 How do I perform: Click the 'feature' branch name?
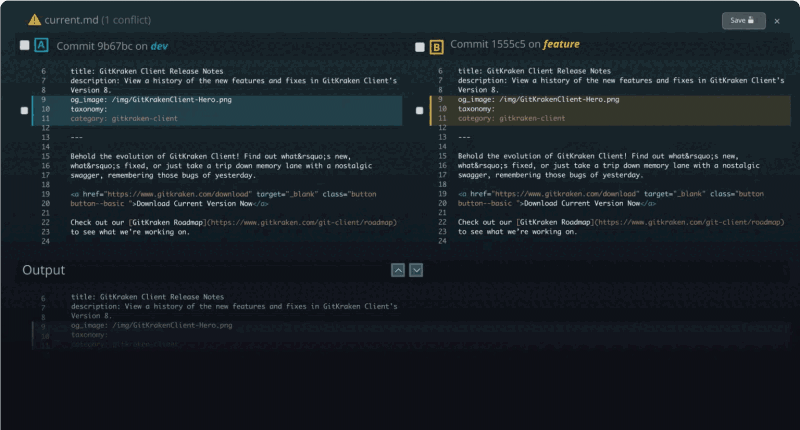point(561,44)
